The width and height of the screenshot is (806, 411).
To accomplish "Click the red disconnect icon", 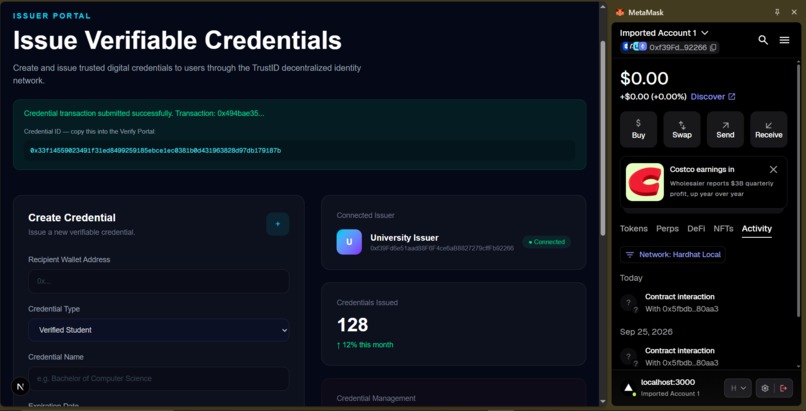I will click(783, 388).
